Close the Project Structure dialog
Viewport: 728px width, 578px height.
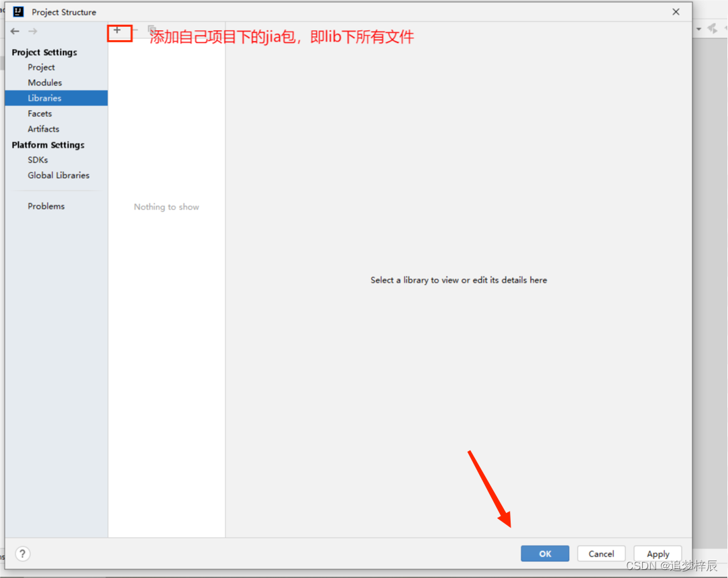[x=676, y=11]
